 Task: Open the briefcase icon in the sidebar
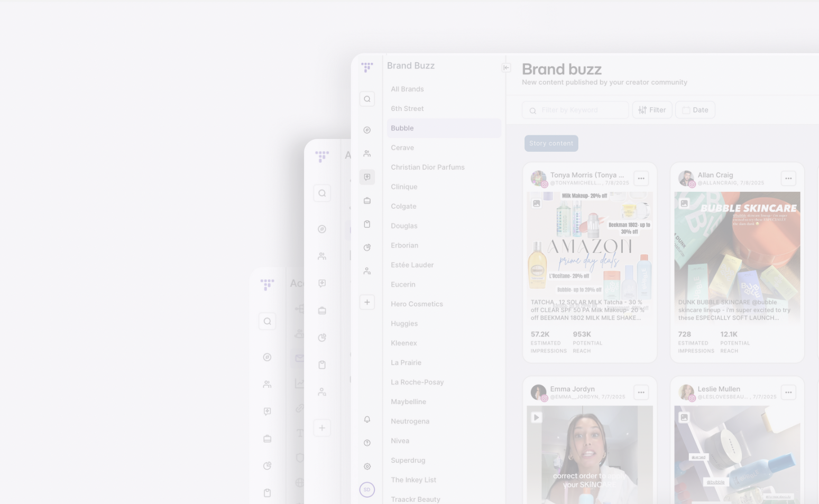click(x=367, y=201)
